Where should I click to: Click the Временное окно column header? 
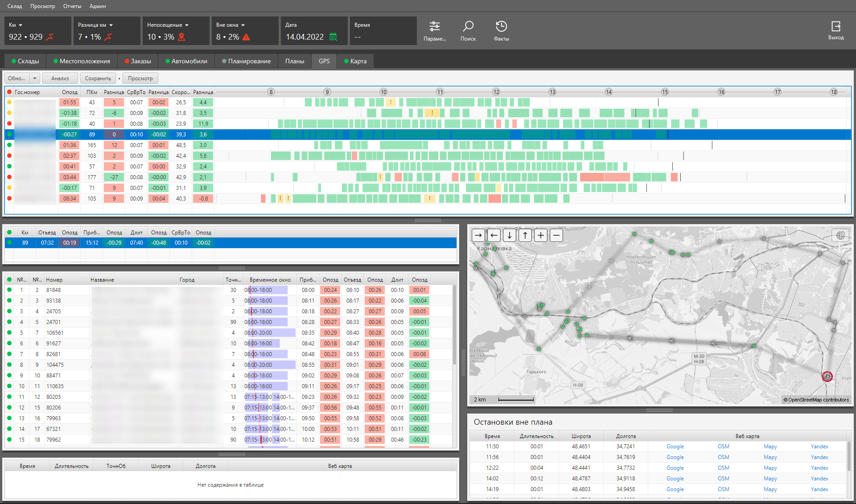(270, 280)
